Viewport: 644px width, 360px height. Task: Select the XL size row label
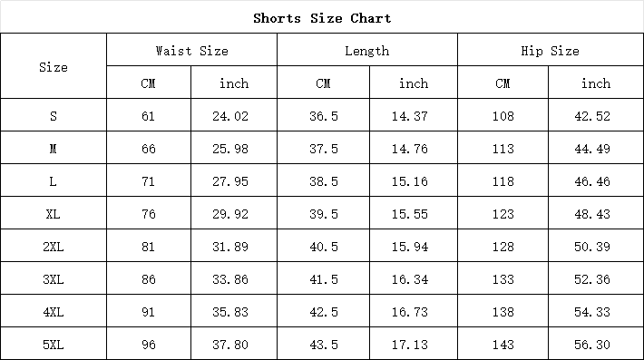pyautogui.click(x=54, y=213)
